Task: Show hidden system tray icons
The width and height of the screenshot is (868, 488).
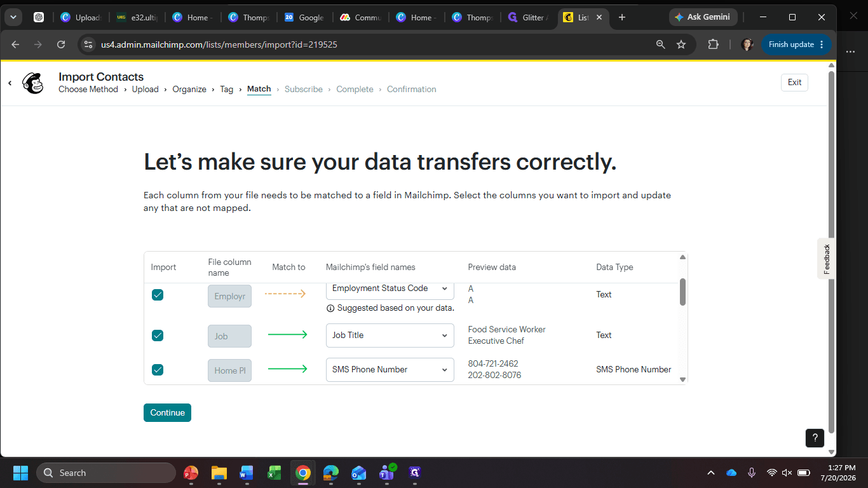Action: click(711, 473)
